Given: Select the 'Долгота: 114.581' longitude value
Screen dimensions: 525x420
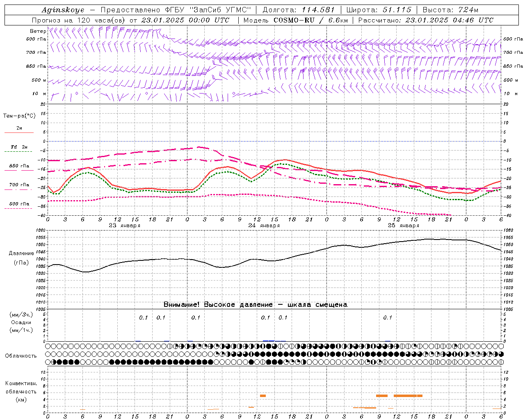Looking at the screenshot, I should pos(299,10).
